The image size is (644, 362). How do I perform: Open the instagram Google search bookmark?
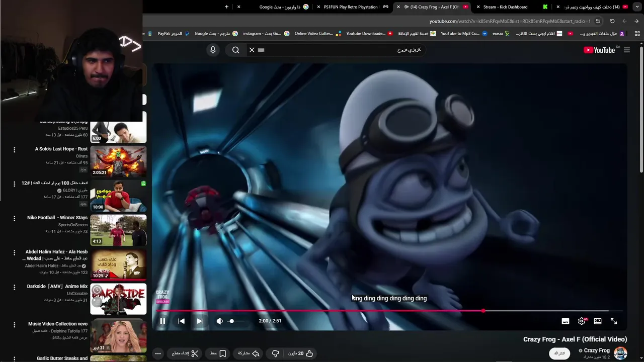pyautogui.click(x=266, y=33)
